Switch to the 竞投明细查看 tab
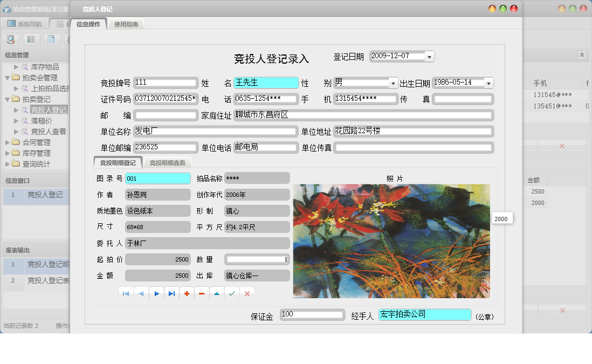This screenshot has width=592, height=364. [x=168, y=162]
